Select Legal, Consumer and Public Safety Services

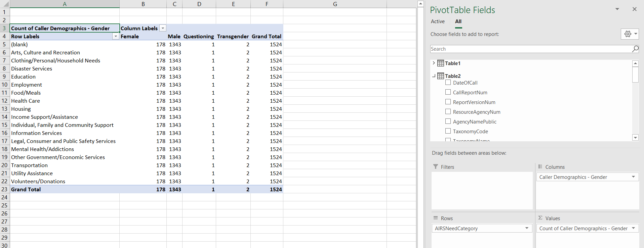click(65, 141)
